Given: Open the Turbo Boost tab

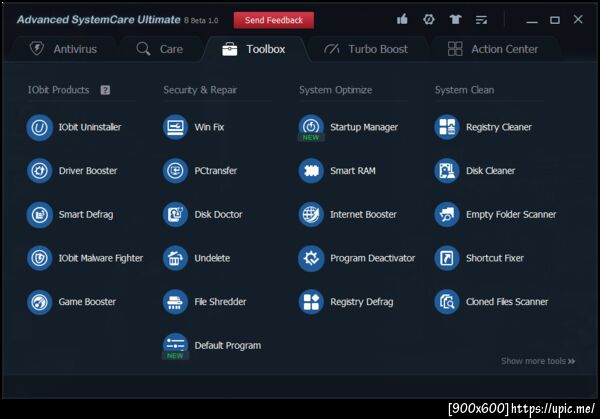Looking at the screenshot, I should (366, 49).
